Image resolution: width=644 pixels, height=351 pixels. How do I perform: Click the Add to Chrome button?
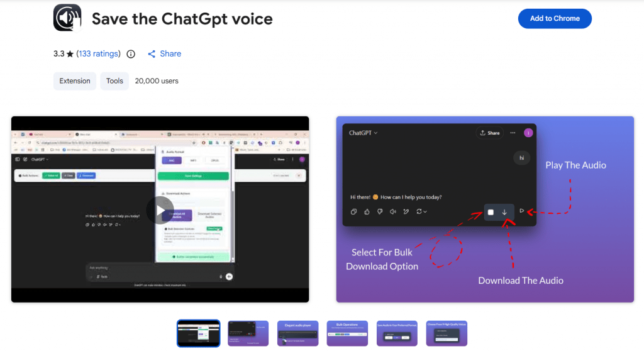point(555,18)
